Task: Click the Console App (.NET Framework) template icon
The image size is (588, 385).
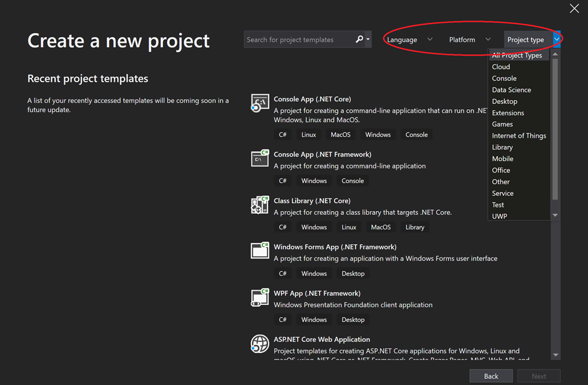Action: (x=260, y=158)
